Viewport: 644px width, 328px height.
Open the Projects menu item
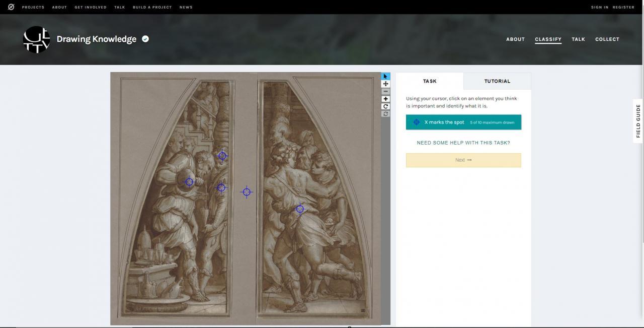(33, 7)
